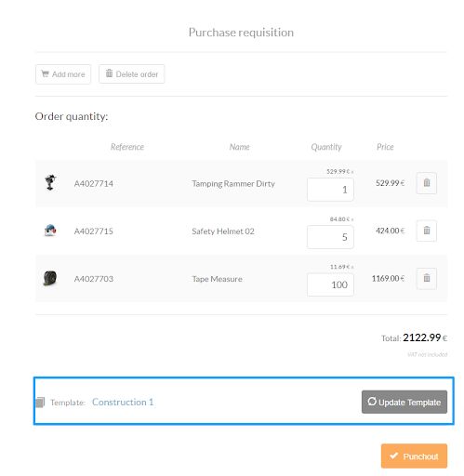Viewport: 464px width, 476px height.
Task: Focus the Safety Helmet quantity field
Action: click(330, 237)
